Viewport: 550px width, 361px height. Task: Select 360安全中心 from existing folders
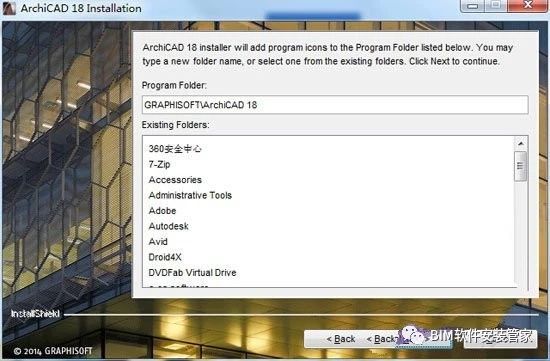click(175, 149)
